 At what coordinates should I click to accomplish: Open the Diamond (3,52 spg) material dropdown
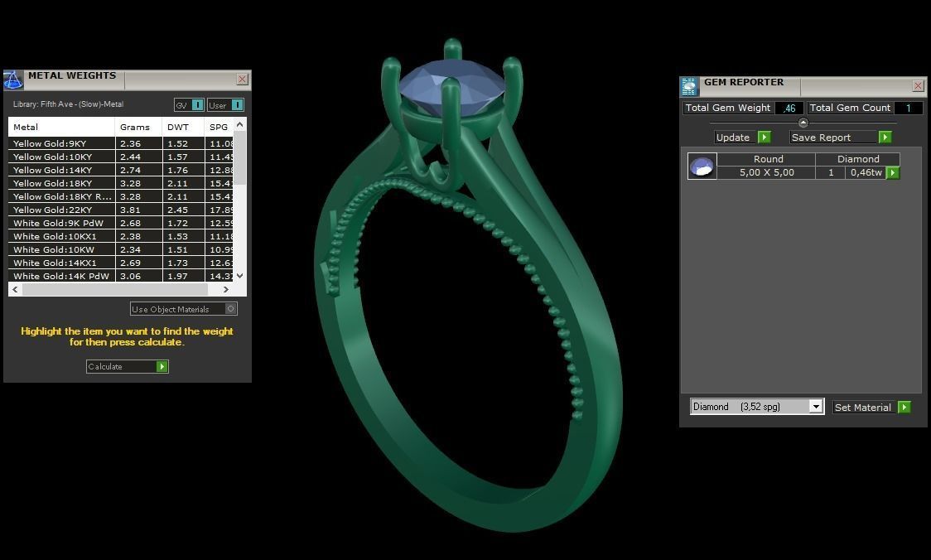click(x=816, y=407)
